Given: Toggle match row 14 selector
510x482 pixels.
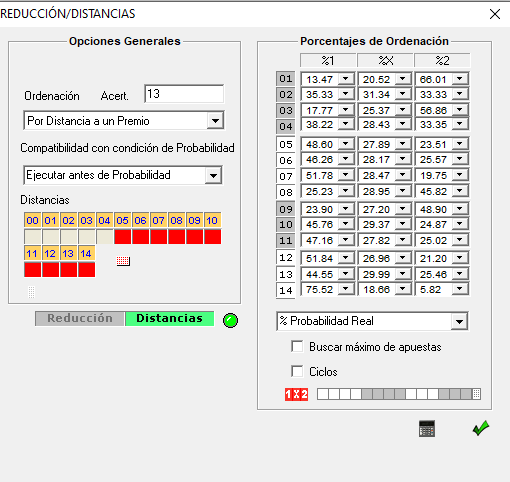Looking at the screenshot, I should 286,290.
